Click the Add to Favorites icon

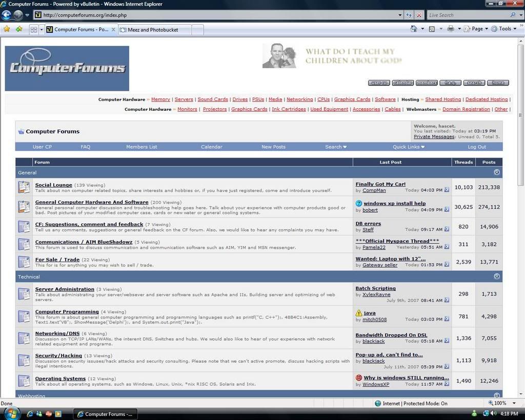19,29
